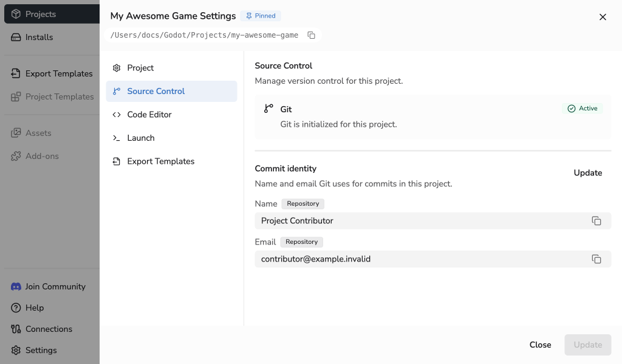Click the Assets icon in sidebar

point(16,133)
